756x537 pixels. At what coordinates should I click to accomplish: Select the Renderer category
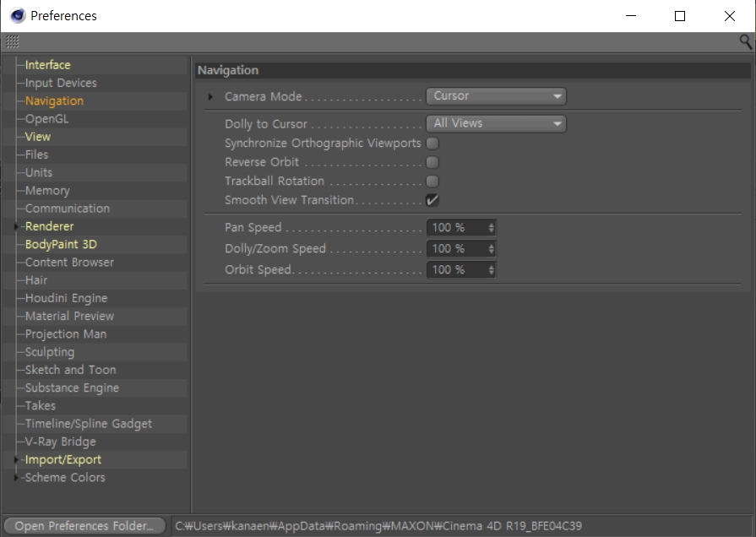[x=50, y=226]
